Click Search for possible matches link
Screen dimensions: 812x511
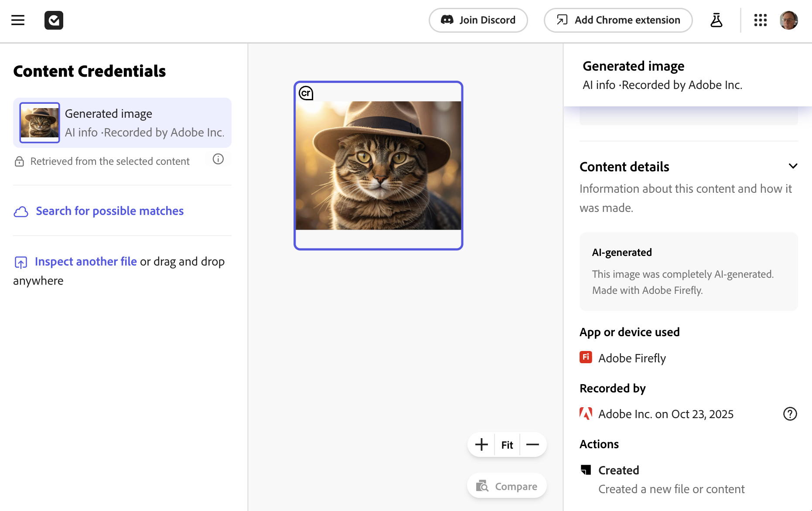(x=109, y=211)
